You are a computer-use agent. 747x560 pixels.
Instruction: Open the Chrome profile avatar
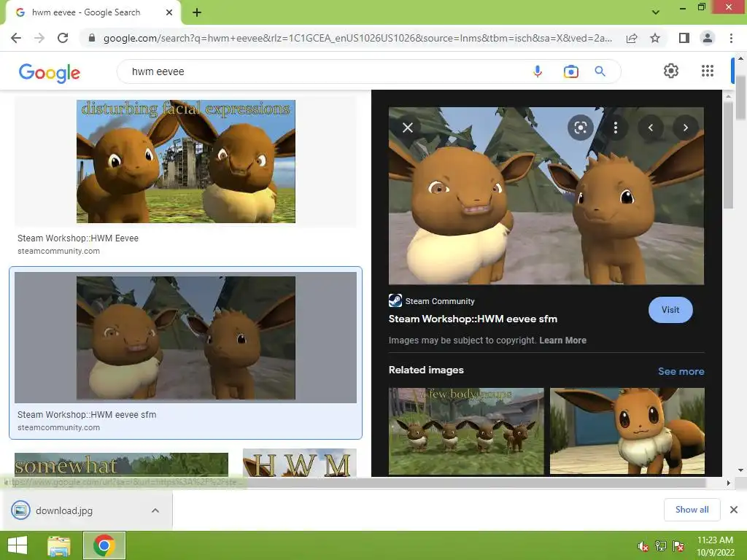coord(708,38)
